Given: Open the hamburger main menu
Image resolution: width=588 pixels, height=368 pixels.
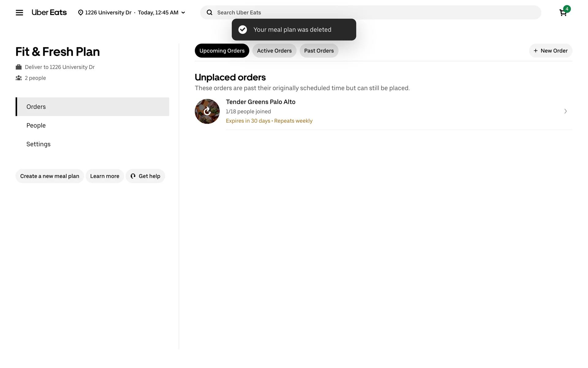Looking at the screenshot, I should coord(19,13).
